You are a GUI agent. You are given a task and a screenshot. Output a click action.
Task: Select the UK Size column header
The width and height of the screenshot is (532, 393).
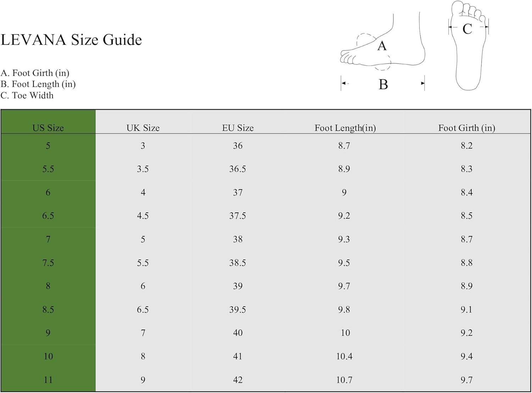(143, 128)
